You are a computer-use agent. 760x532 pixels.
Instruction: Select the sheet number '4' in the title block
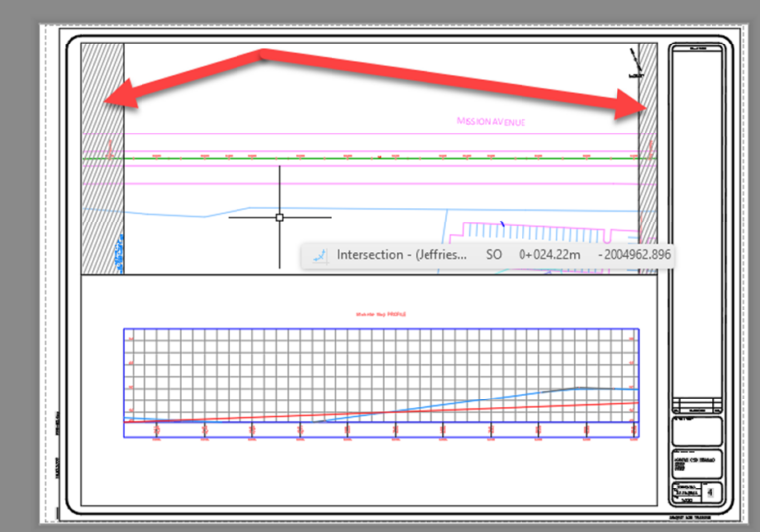click(711, 492)
